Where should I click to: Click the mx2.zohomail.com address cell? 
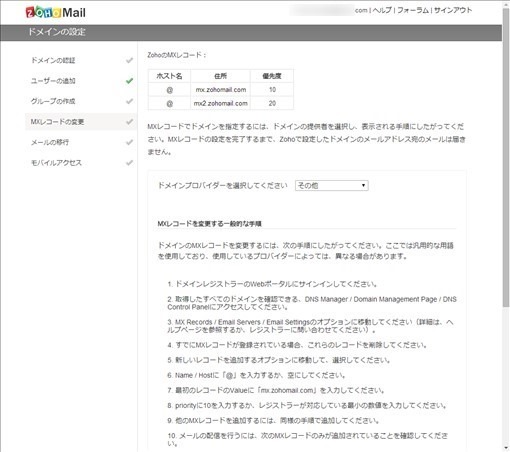point(221,103)
